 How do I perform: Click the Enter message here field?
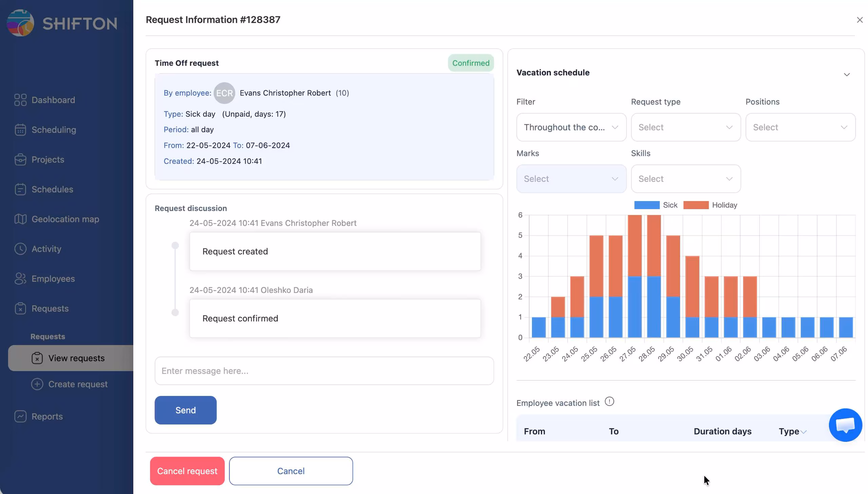pos(324,371)
